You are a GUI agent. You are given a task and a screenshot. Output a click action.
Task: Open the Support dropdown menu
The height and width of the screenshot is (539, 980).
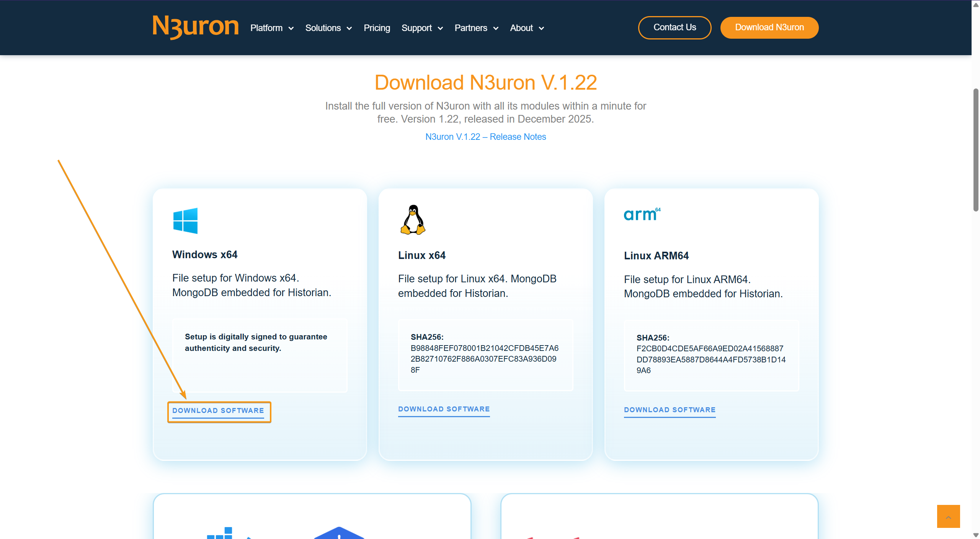pyautogui.click(x=422, y=28)
